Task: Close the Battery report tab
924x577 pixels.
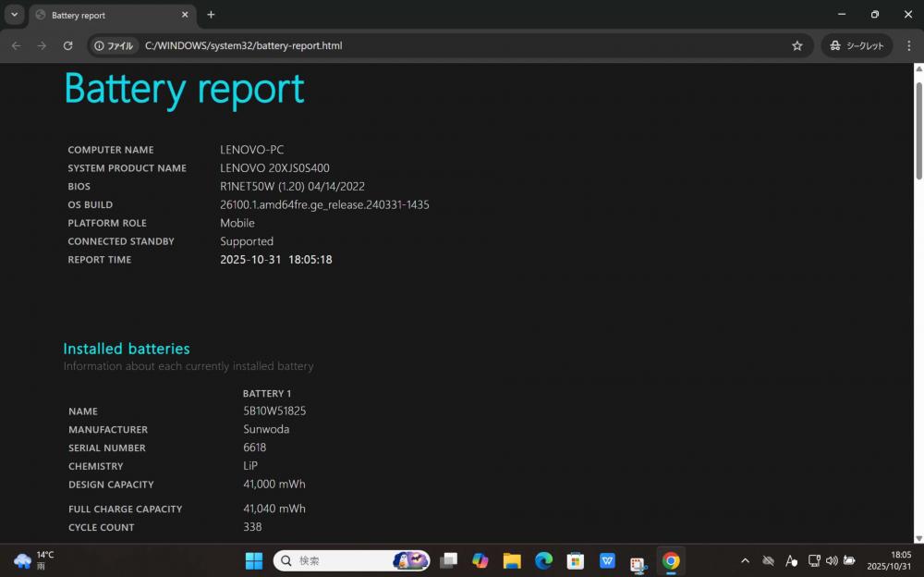Action: [x=185, y=15]
